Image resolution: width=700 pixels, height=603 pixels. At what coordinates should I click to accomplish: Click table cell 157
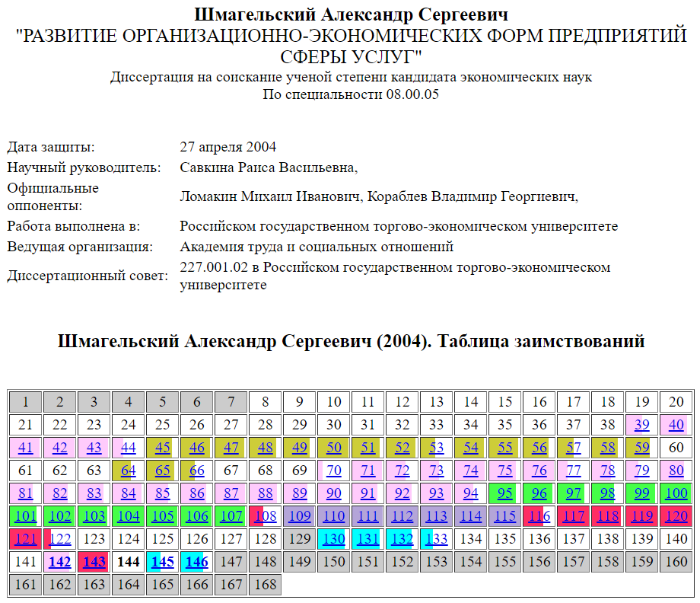point(573,561)
